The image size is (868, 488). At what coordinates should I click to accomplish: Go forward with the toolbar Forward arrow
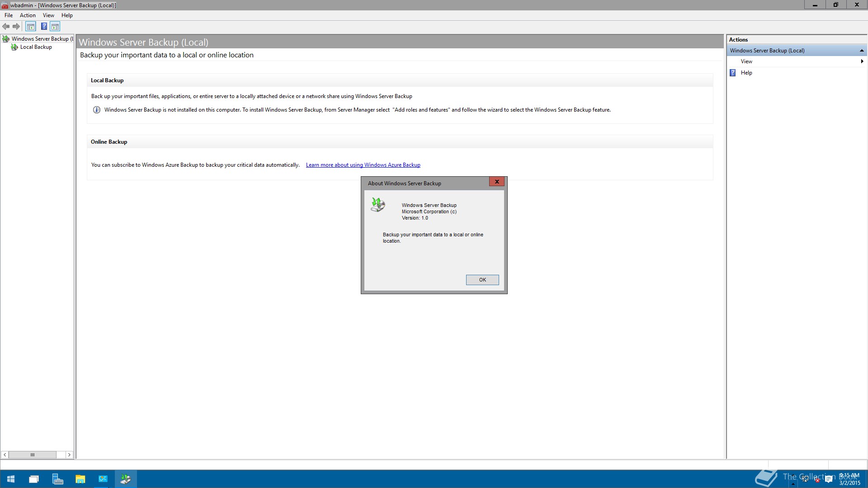click(16, 27)
